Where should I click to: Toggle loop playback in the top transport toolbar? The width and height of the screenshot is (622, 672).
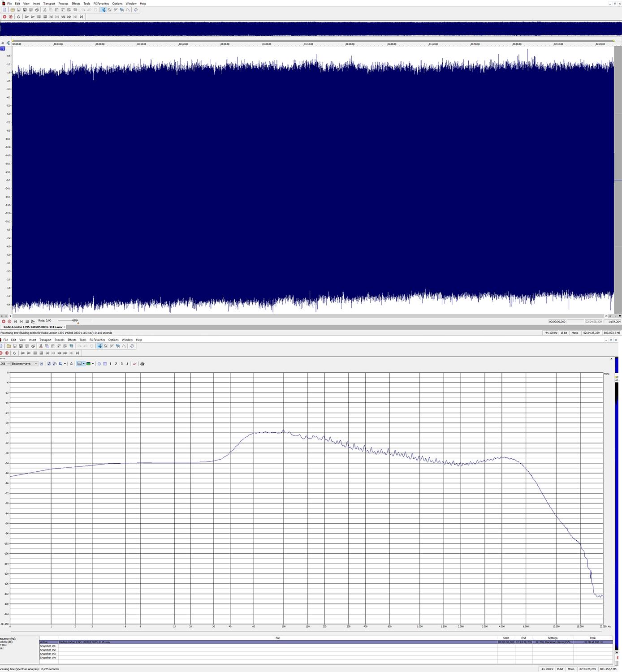tap(18, 17)
